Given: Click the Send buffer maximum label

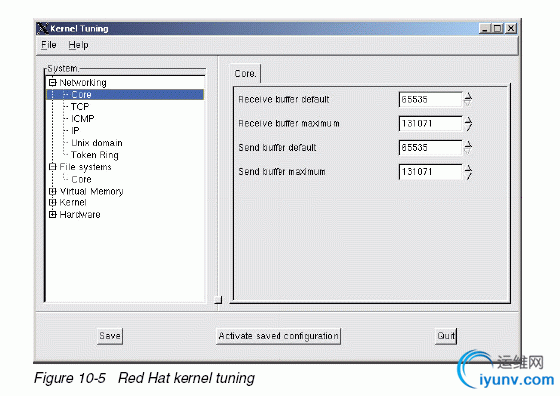Looking at the screenshot, I should [x=282, y=172].
